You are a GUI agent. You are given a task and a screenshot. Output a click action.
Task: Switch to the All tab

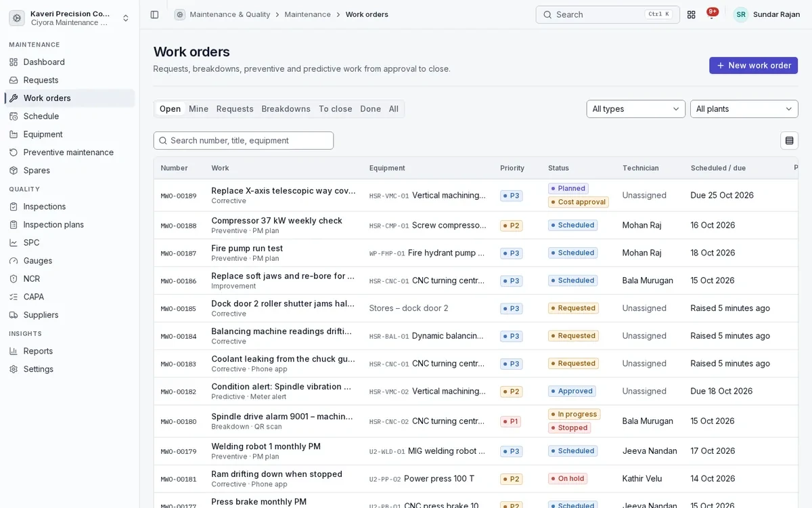pyautogui.click(x=393, y=109)
